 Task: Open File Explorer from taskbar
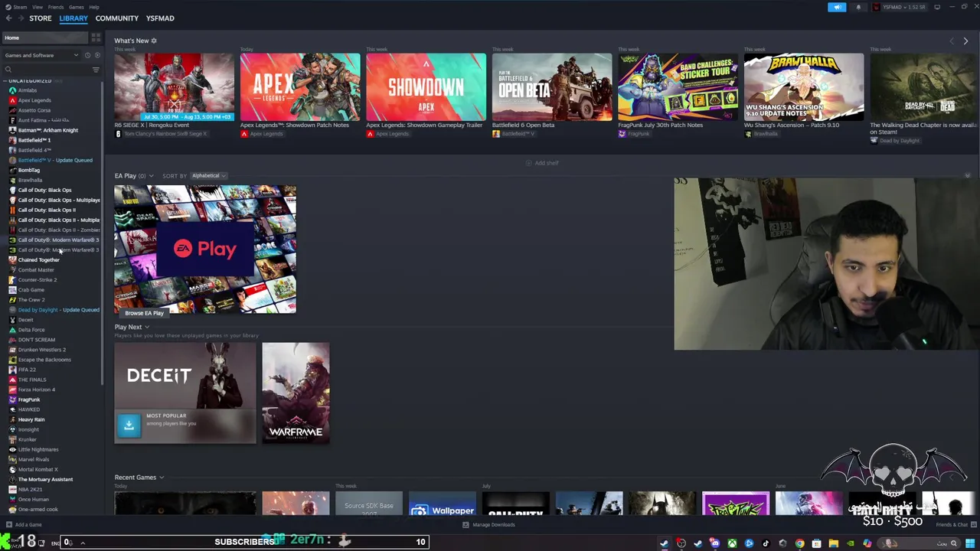[834, 543]
